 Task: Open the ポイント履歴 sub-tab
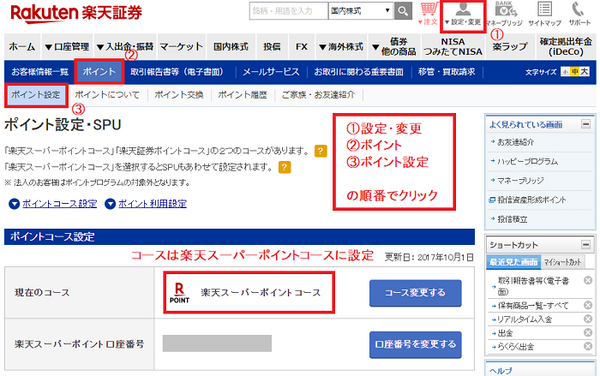click(x=243, y=95)
